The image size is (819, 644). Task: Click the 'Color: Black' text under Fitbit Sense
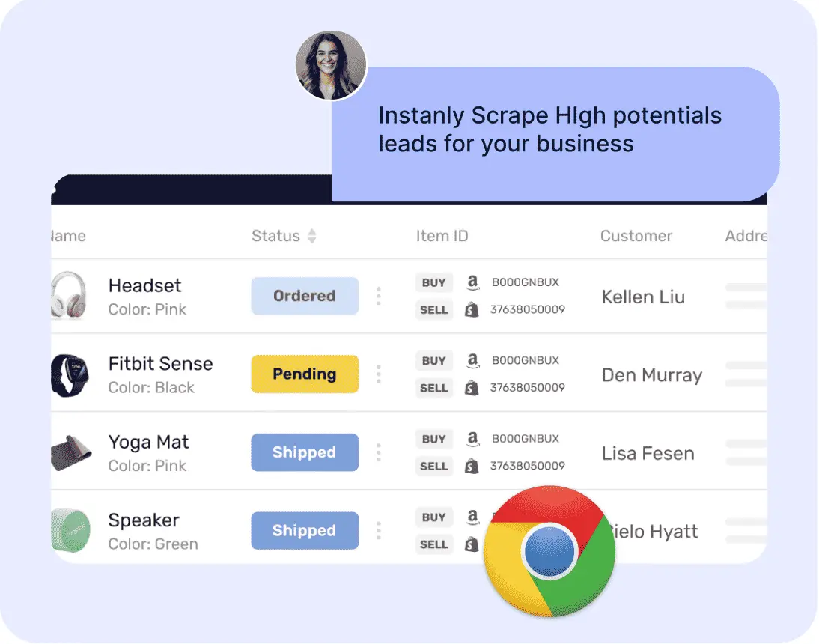(x=151, y=388)
